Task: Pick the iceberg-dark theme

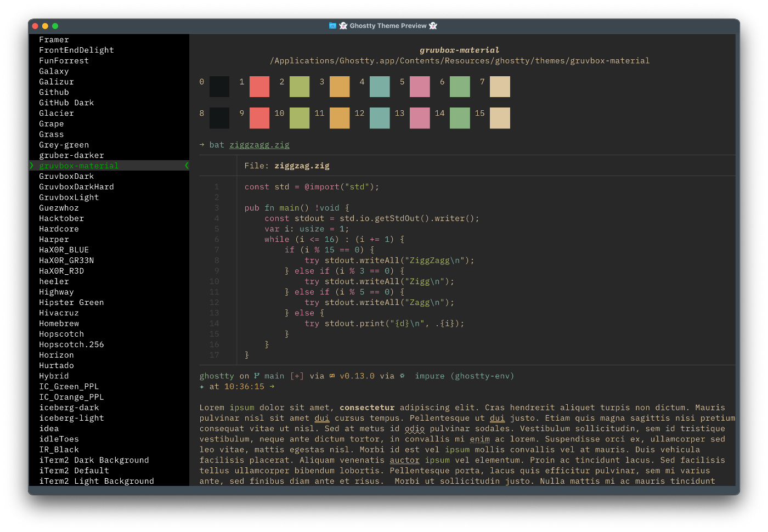Action: pos(69,408)
